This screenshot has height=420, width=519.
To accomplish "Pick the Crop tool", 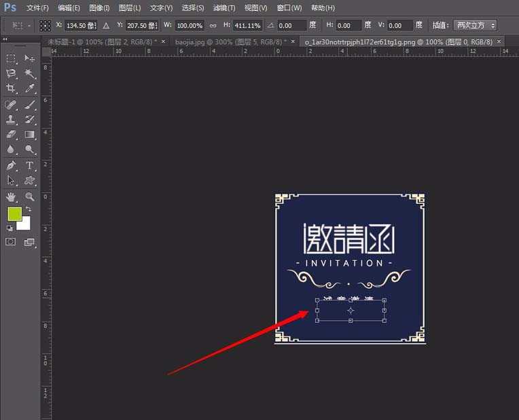I will click(11, 88).
